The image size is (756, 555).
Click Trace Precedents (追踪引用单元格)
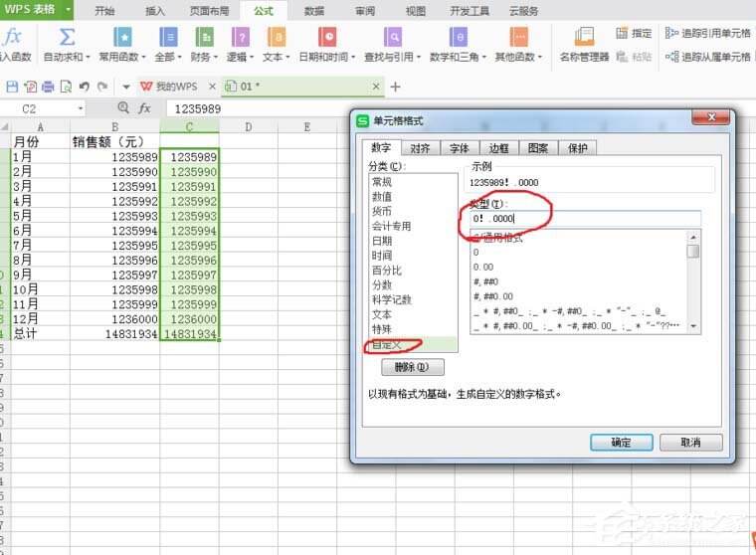pos(708,33)
